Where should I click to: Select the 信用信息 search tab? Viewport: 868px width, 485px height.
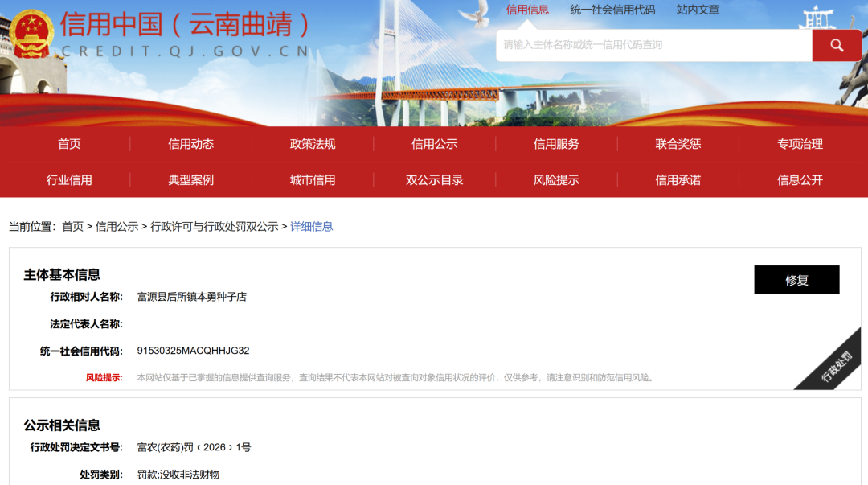click(x=527, y=10)
